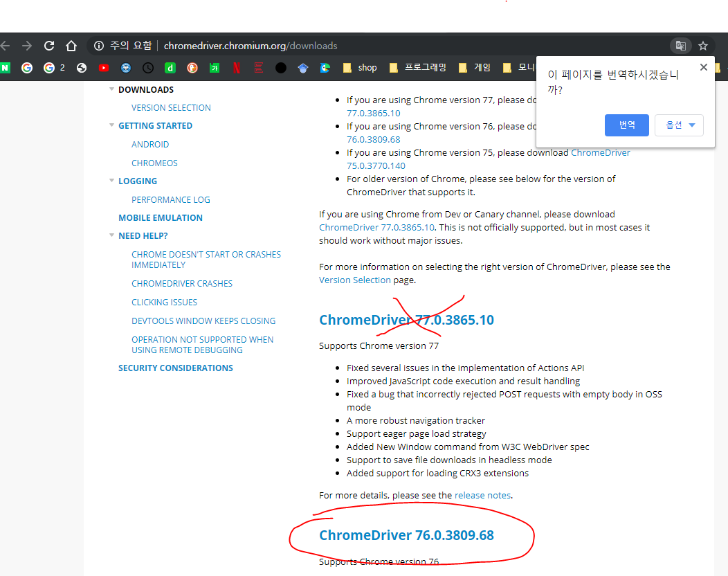Open the 옵션 options dropdown

point(680,125)
